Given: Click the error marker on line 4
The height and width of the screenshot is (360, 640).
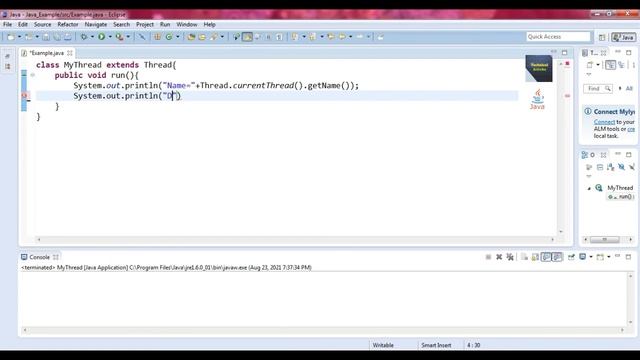Looking at the screenshot, I should point(24,96).
